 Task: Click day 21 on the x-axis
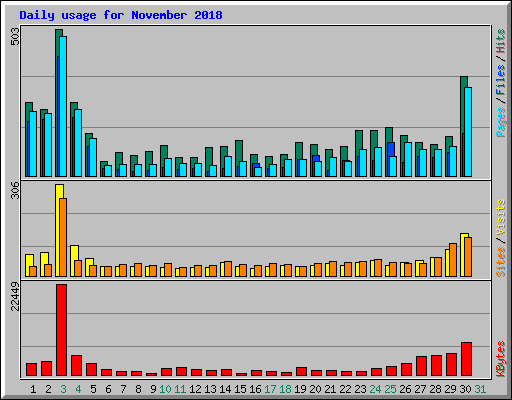(330, 389)
